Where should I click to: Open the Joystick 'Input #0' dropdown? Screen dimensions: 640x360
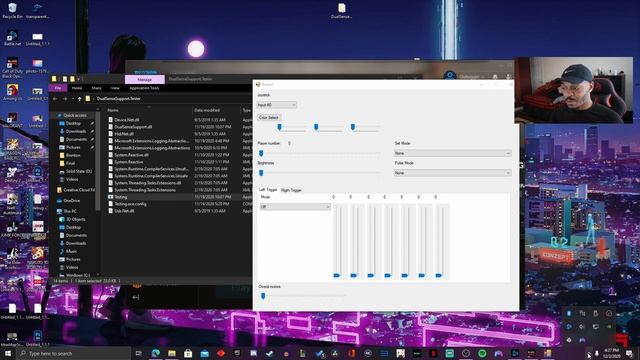pyautogui.click(x=276, y=105)
